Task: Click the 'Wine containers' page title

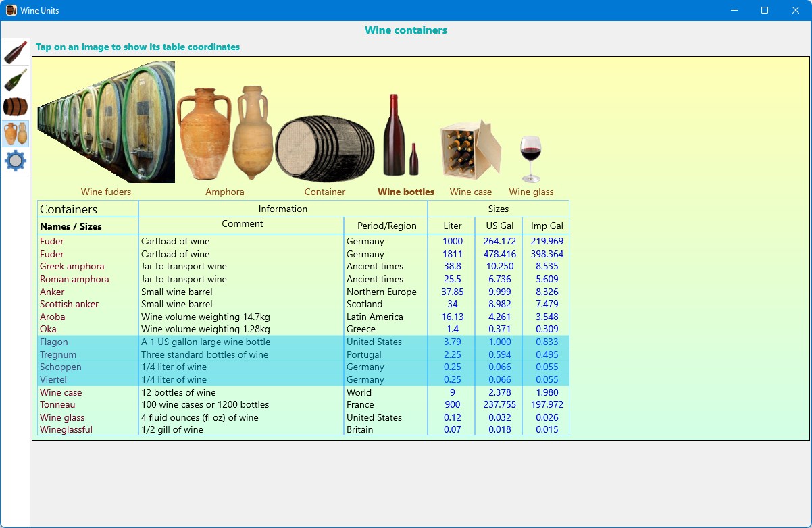Action: tap(406, 30)
